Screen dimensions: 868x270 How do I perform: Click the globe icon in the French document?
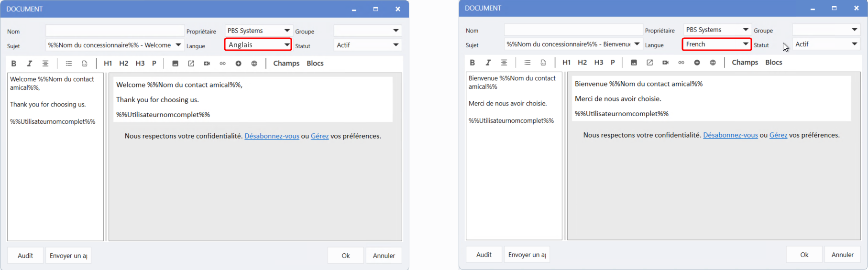(x=713, y=63)
